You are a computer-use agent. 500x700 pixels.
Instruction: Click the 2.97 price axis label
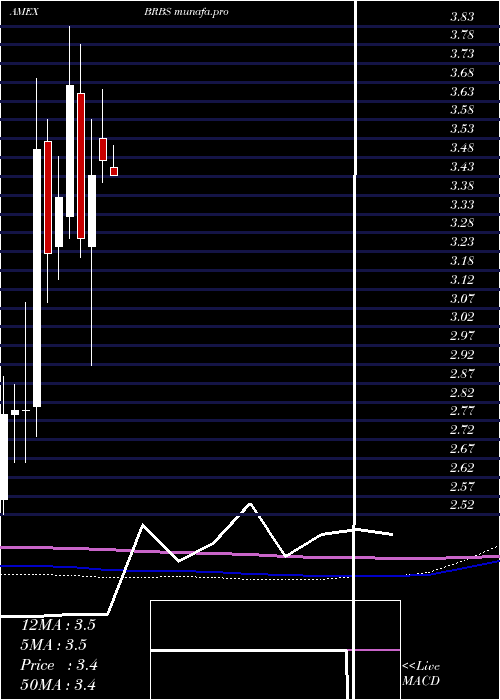pos(462,335)
